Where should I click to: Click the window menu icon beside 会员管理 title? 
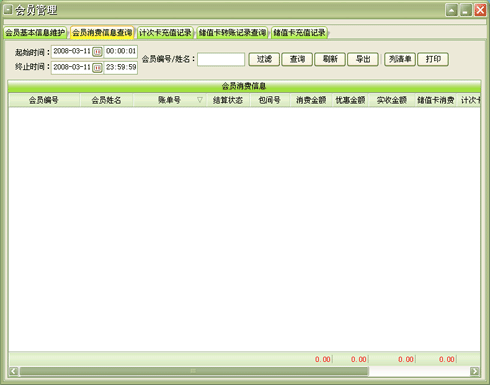pos(8,9)
